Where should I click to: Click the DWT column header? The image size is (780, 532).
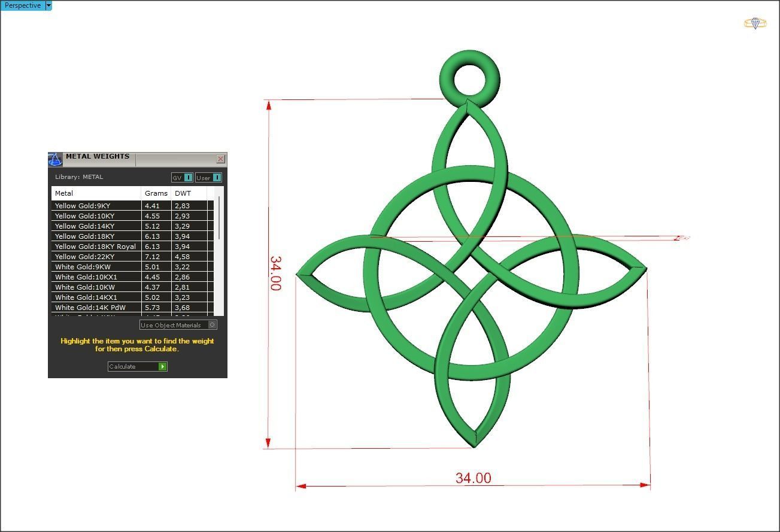(189, 193)
